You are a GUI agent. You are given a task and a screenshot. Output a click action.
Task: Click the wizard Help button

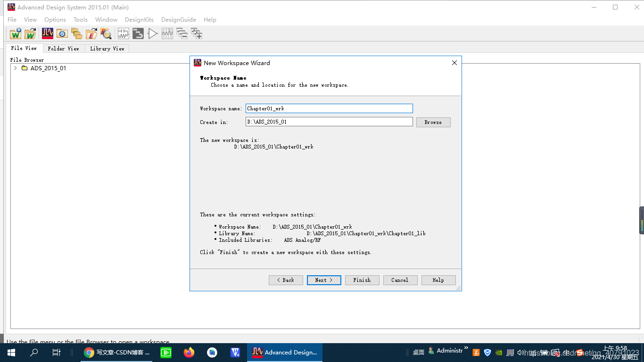click(438, 280)
